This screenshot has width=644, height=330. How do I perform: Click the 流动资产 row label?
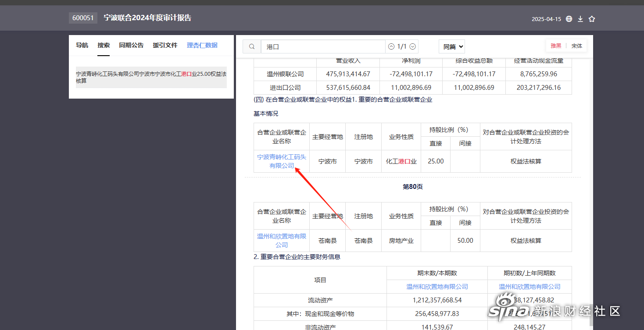[x=320, y=300]
